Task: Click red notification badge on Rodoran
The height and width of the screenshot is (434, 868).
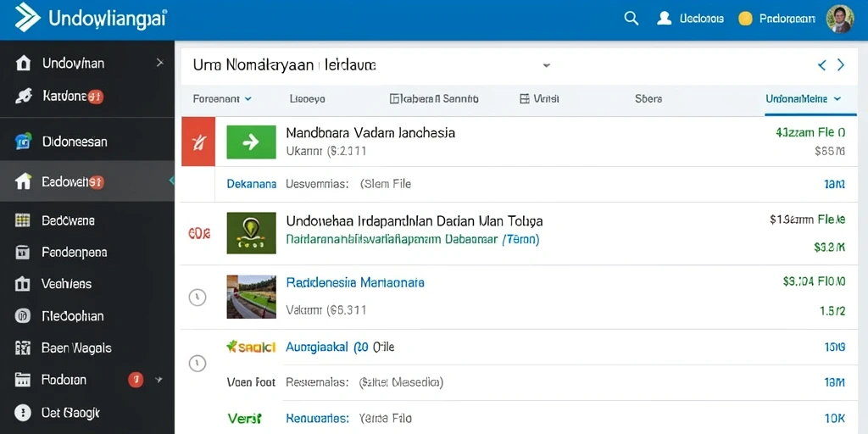Action: pos(136,380)
